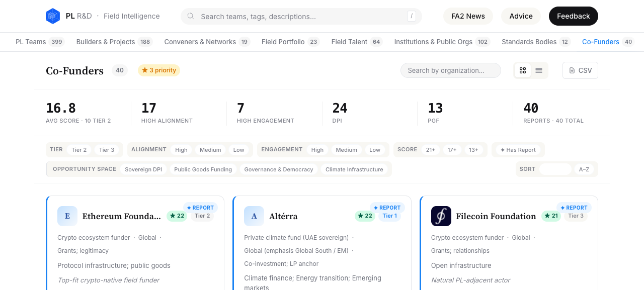This screenshot has width=644, height=290.
Task: Open the Conveners & Networks tab
Action: tap(207, 42)
